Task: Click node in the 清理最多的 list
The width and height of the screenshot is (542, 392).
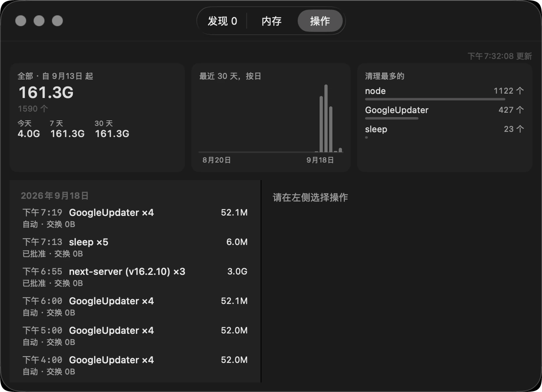Action: (375, 91)
